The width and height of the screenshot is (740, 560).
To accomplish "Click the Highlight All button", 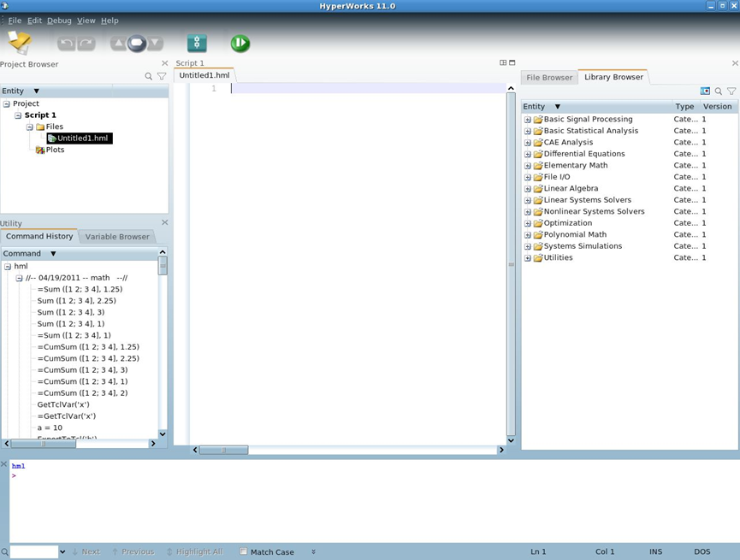I will (x=195, y=551).
